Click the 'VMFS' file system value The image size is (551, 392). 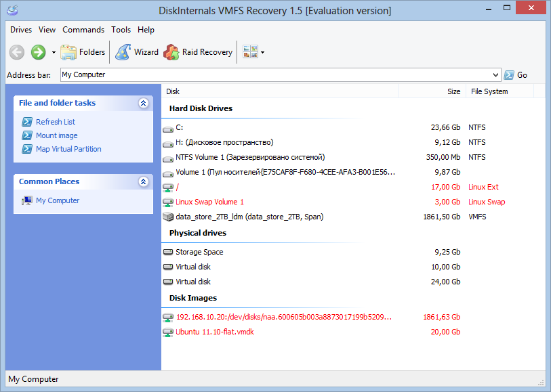click(x=477, y=217)
